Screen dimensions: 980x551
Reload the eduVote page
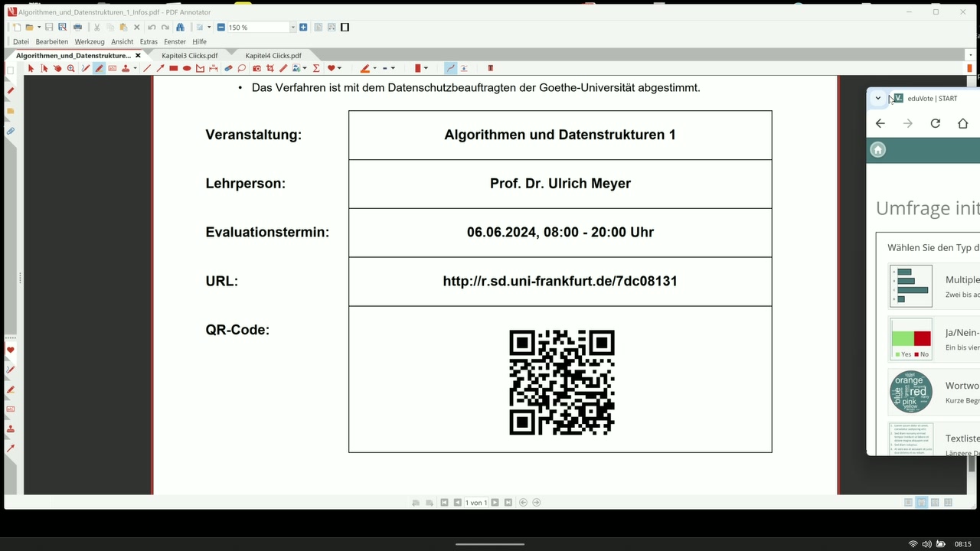(x=935, y=123)
